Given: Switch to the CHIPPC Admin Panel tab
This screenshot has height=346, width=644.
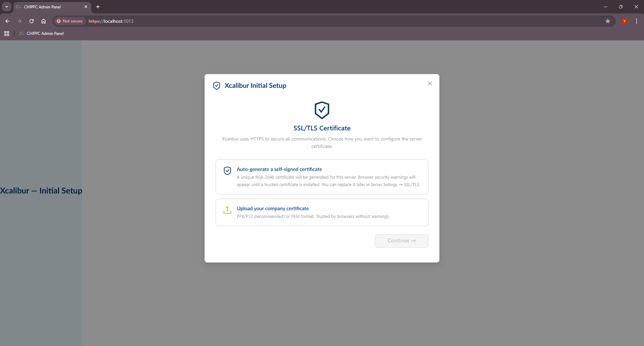Looking at the screenshot, I should [x=47, y=7].
